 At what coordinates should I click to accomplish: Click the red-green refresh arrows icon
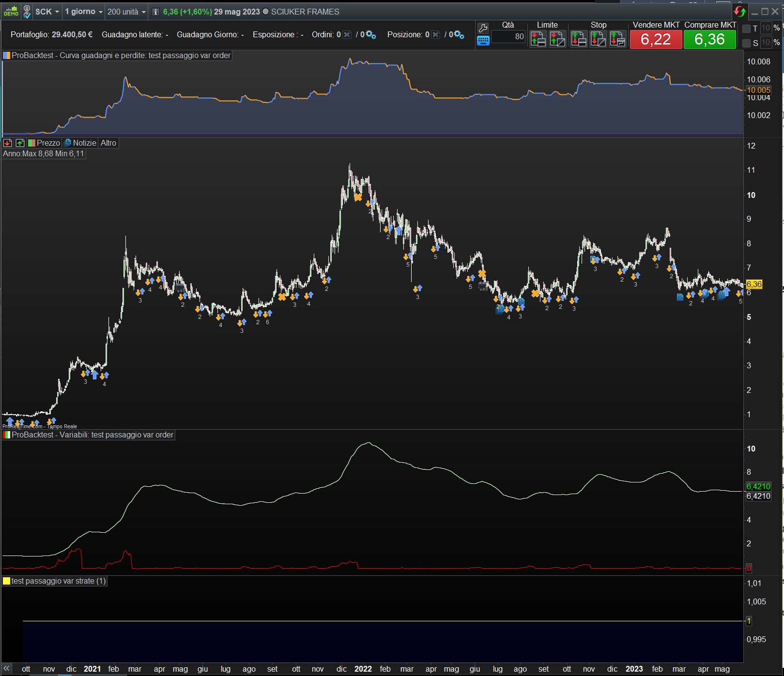739,11
